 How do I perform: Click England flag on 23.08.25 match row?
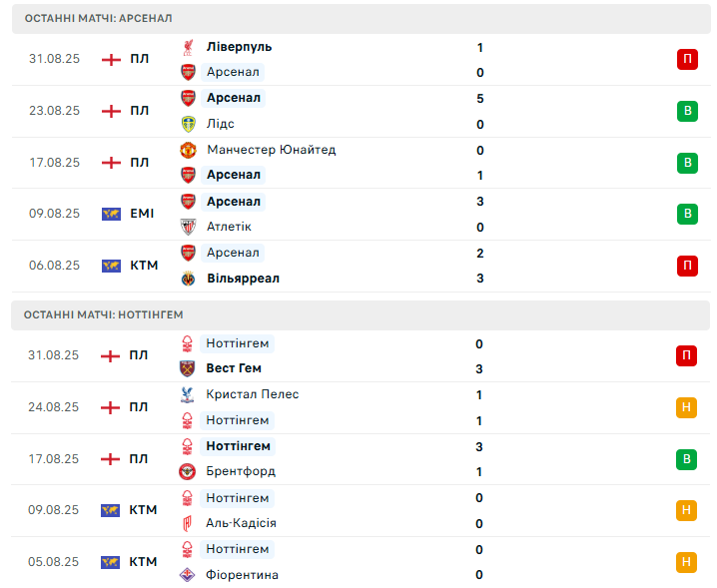(x=111, y=111)
